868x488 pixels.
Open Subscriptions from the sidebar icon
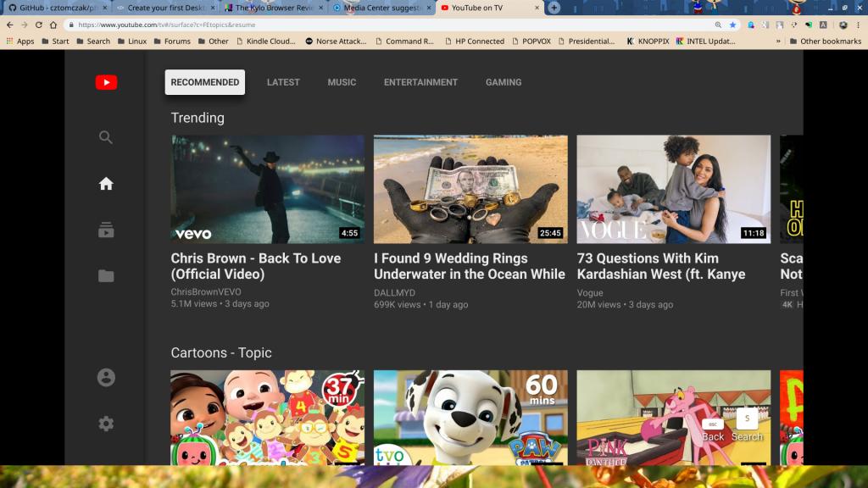click(x=106, y=230)
